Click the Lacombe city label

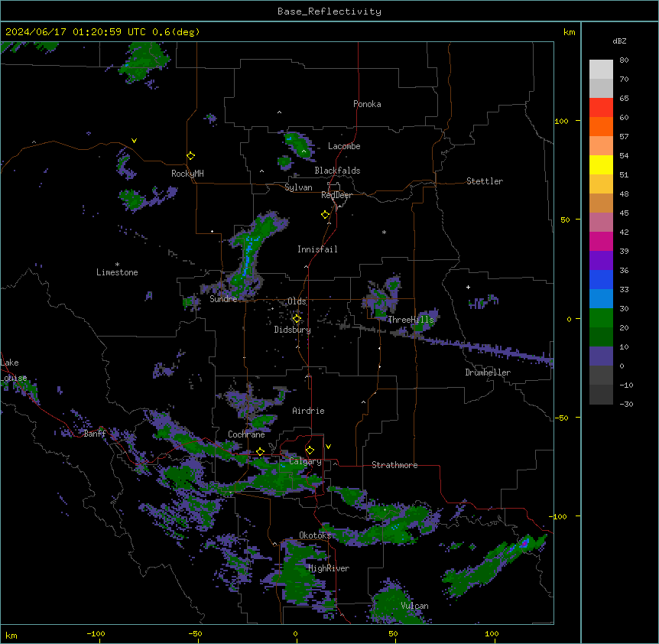[x=344, y=146]
